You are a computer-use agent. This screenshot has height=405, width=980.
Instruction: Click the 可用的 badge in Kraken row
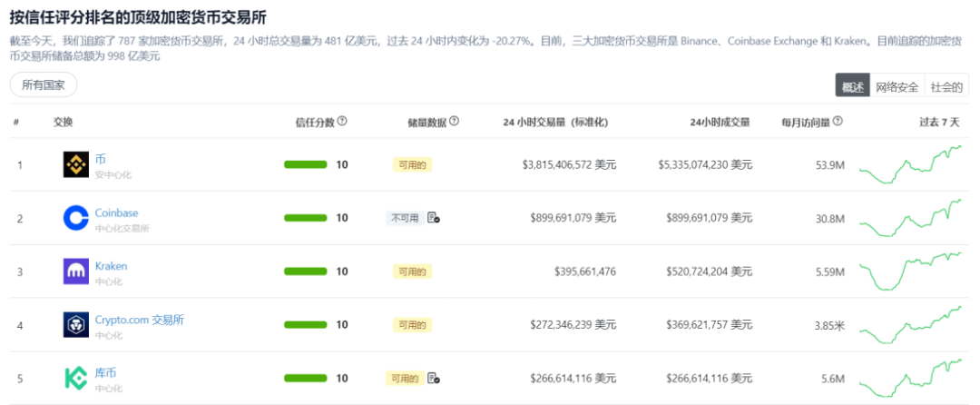(x=413, y=272)
